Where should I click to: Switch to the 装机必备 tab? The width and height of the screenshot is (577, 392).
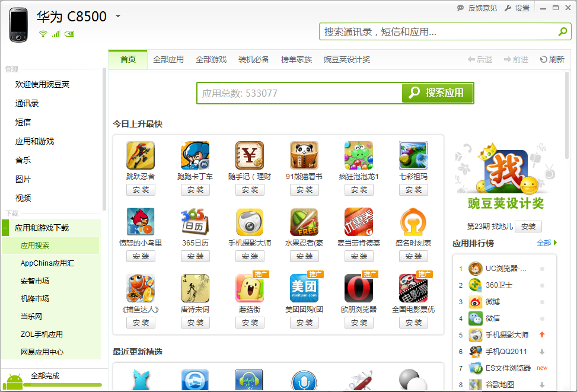[254, 59]
